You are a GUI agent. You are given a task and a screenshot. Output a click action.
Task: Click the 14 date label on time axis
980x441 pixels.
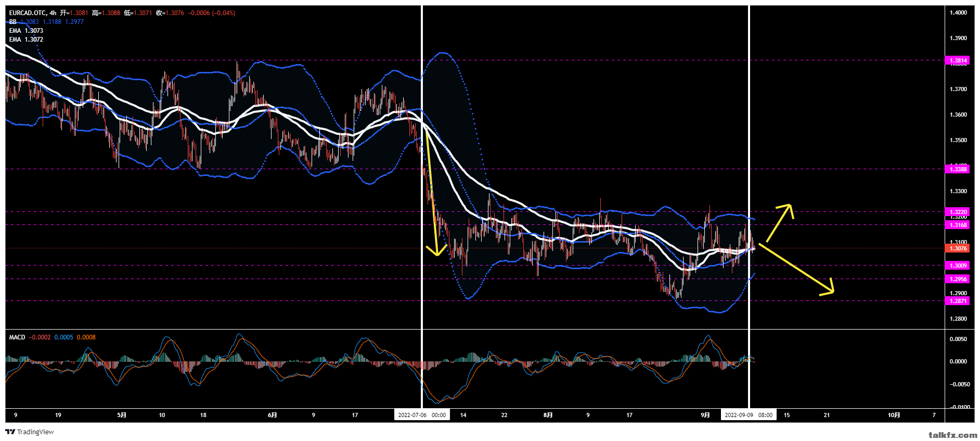point(463,415)
